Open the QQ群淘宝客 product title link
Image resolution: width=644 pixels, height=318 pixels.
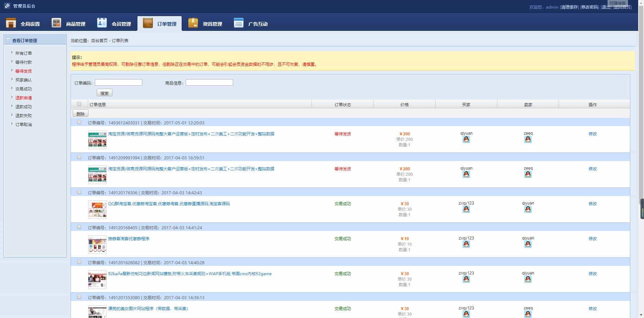coord(169,204)
